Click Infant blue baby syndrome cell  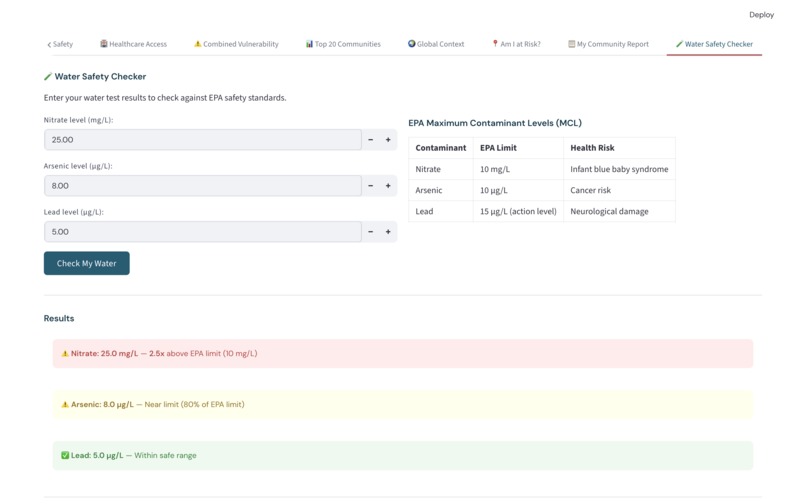click(x=619, y=169)
